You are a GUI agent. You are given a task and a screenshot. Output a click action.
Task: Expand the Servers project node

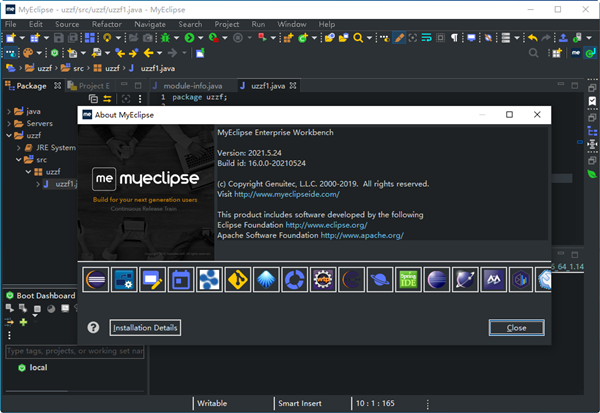point(9,124)
